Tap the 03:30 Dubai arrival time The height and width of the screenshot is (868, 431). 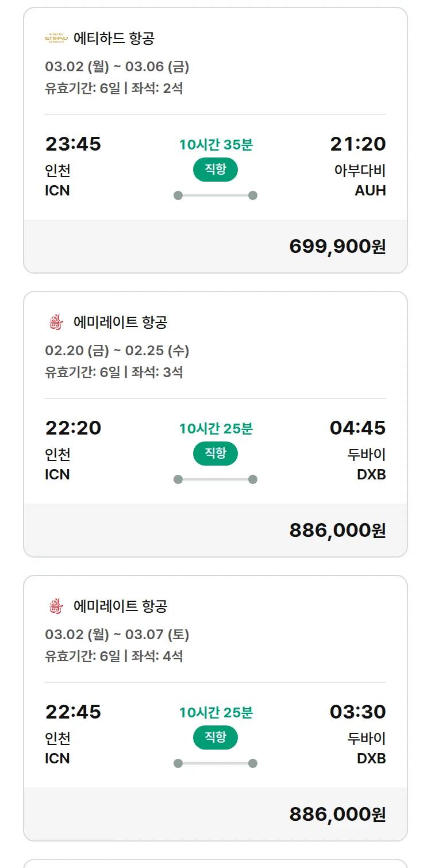tap(357, 712)
